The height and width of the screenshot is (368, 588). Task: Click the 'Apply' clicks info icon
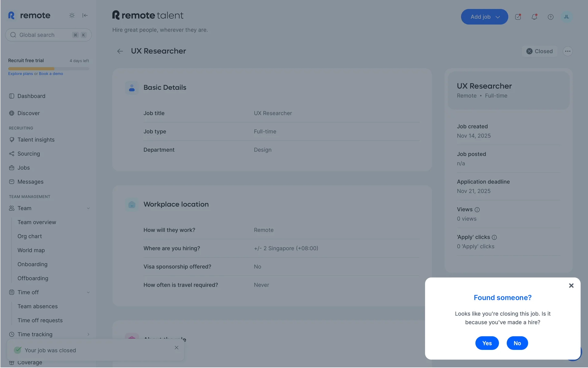point(494,237)
